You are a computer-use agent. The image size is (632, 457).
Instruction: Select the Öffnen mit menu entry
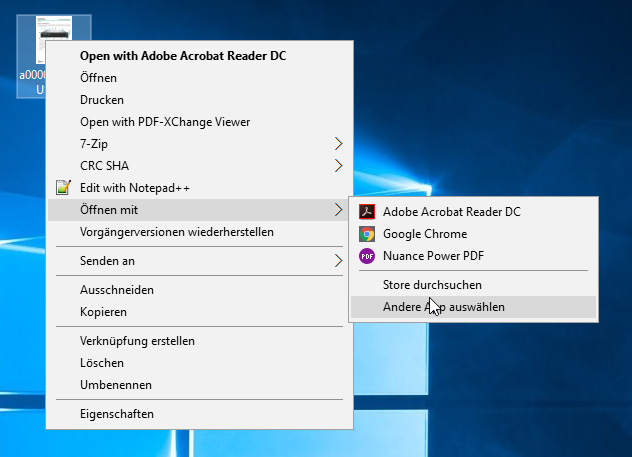point(198,210)
